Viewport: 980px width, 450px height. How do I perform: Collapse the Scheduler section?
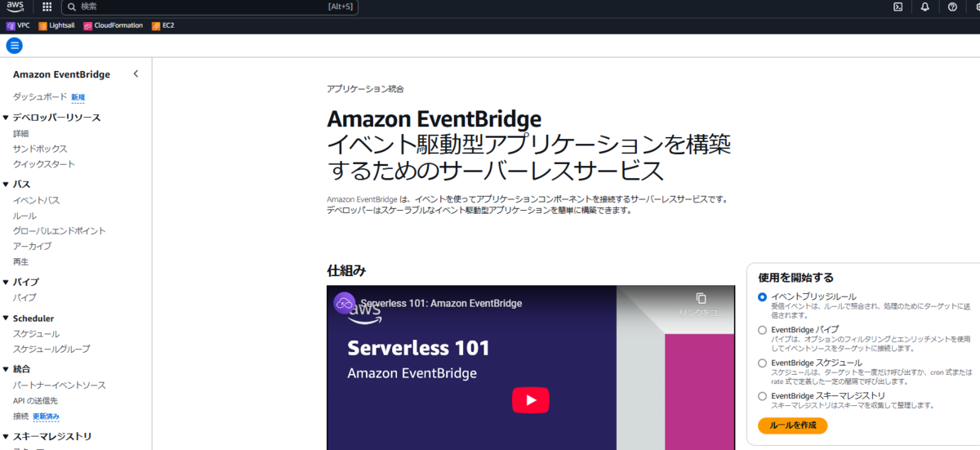click(6, 319)
